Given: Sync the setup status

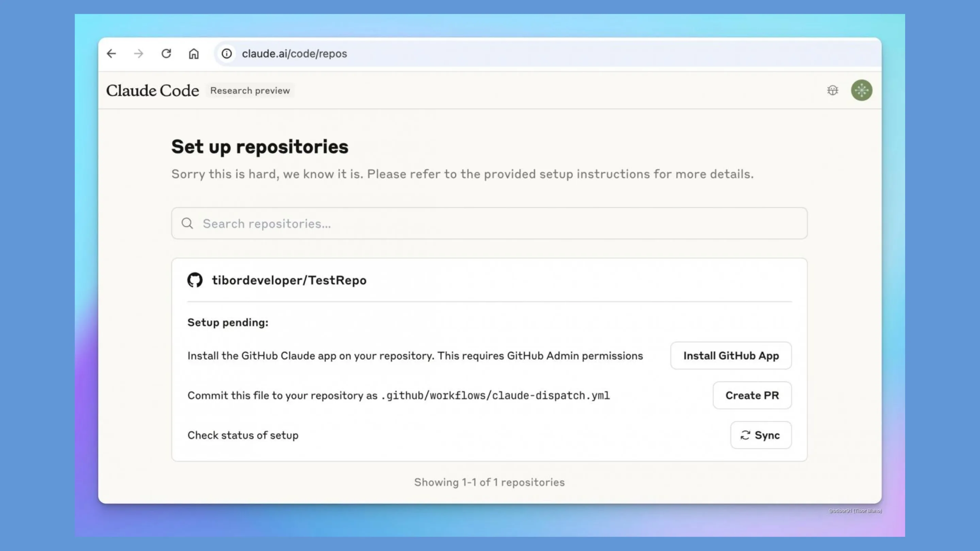Looking at the screenshot, I should click(x=761, y=435).
